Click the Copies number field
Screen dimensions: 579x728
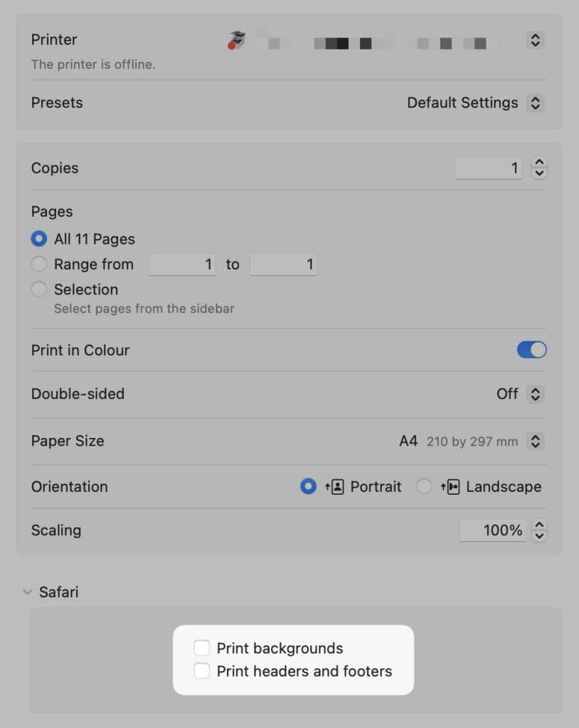pyautogui.click(x=488, y=168)
